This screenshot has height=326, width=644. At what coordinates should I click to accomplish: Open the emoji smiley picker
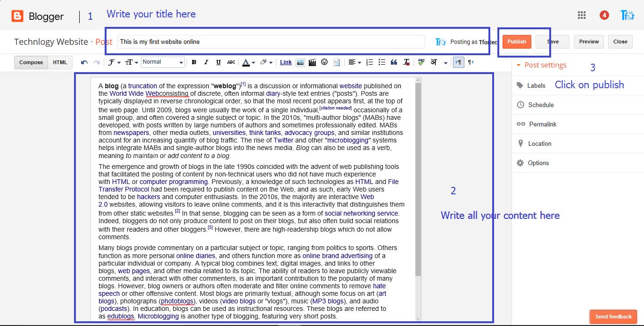click(x=324, y=62)
